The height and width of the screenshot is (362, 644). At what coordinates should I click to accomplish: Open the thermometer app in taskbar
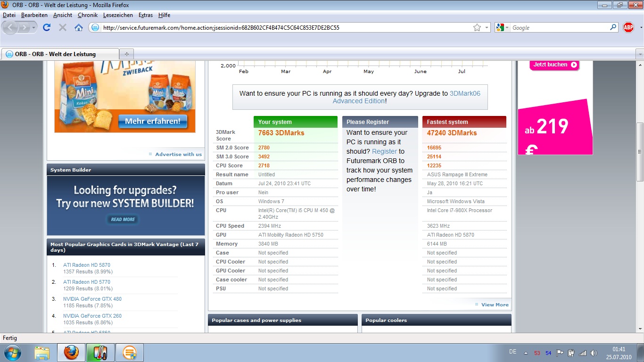[x=100, y=353]
